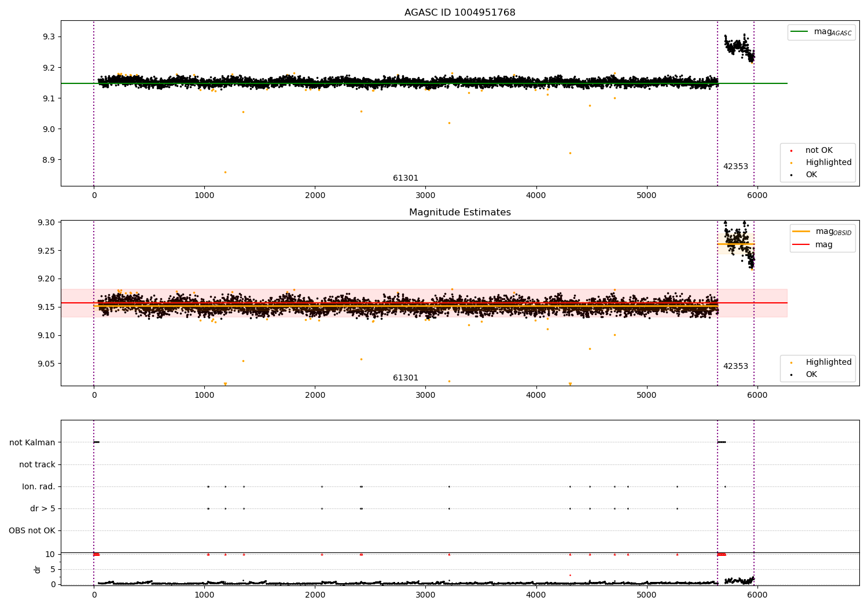The height and width of the screenshot is (608, 868).
Task: Click the "42353" label in Magnitude Estimates plot
Action: tap(735, 367)
